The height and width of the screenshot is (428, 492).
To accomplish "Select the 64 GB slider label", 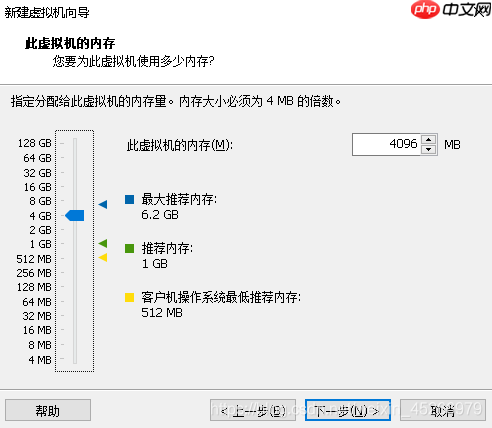I will tap(37, 158).
